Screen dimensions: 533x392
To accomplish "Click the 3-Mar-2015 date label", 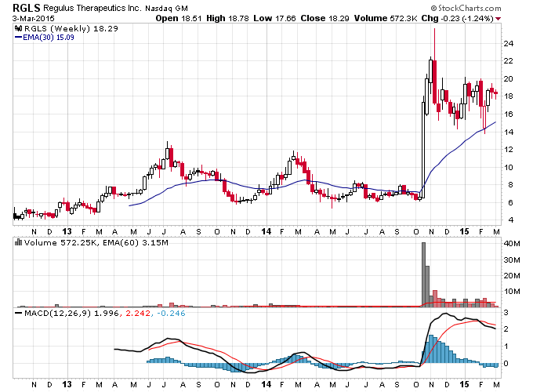I will (x=33, y=18).
